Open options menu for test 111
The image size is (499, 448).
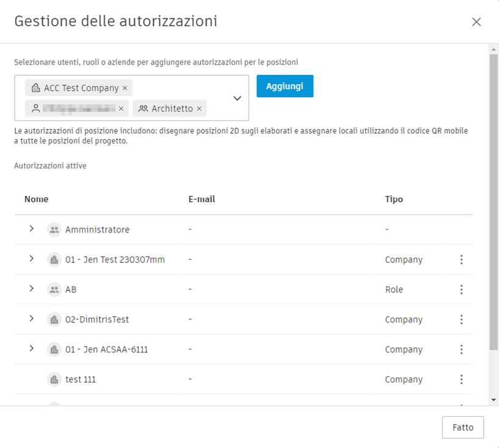[x=461, y=380]
